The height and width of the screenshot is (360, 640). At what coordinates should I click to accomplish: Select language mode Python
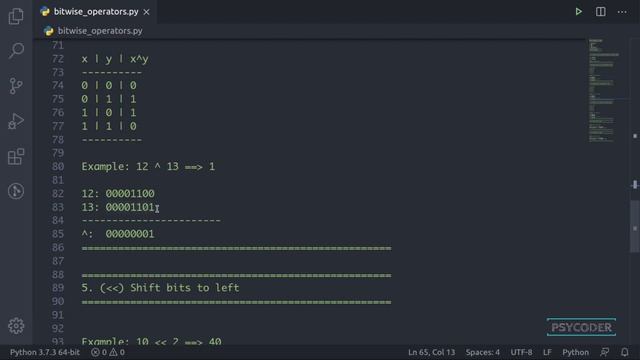click(x=575, y=352)
